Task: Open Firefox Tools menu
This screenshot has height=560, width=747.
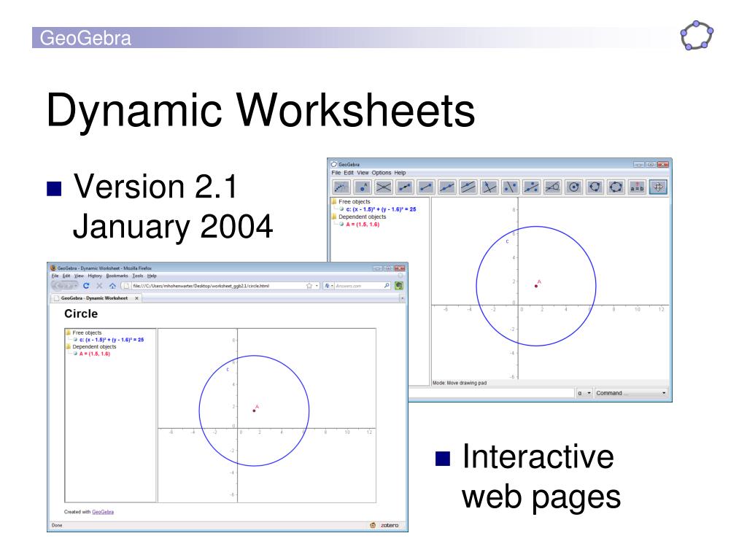Action: [x=138, y=276]
